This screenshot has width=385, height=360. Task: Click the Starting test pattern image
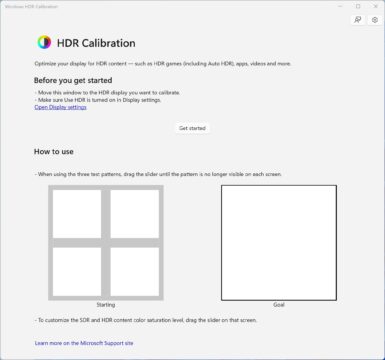point(106,243)
